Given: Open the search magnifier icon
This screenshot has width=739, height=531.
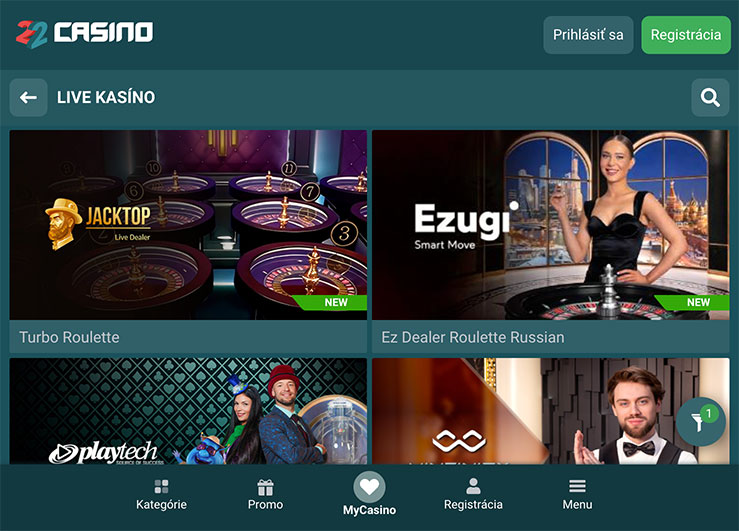Looking at the screenshot, I should 710,98.
